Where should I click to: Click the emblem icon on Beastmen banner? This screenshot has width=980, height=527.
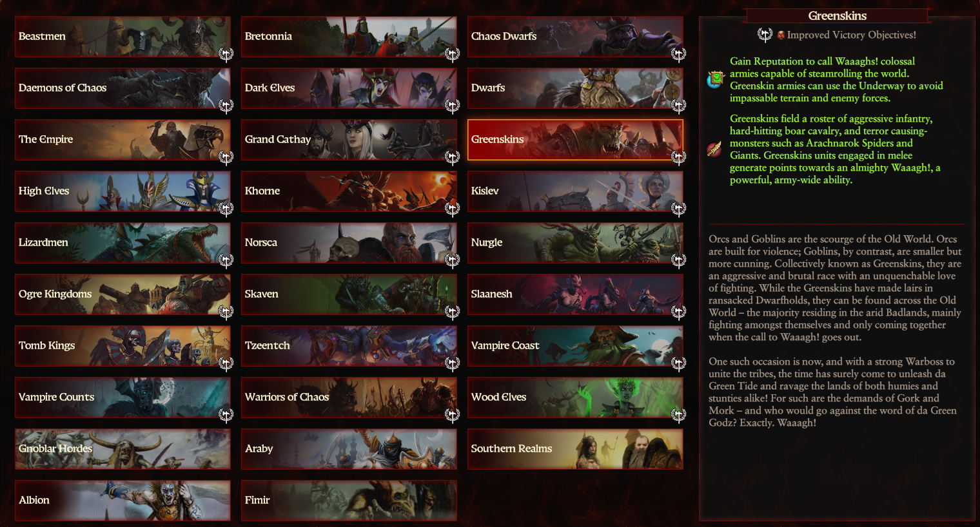[x=226, y=54]
